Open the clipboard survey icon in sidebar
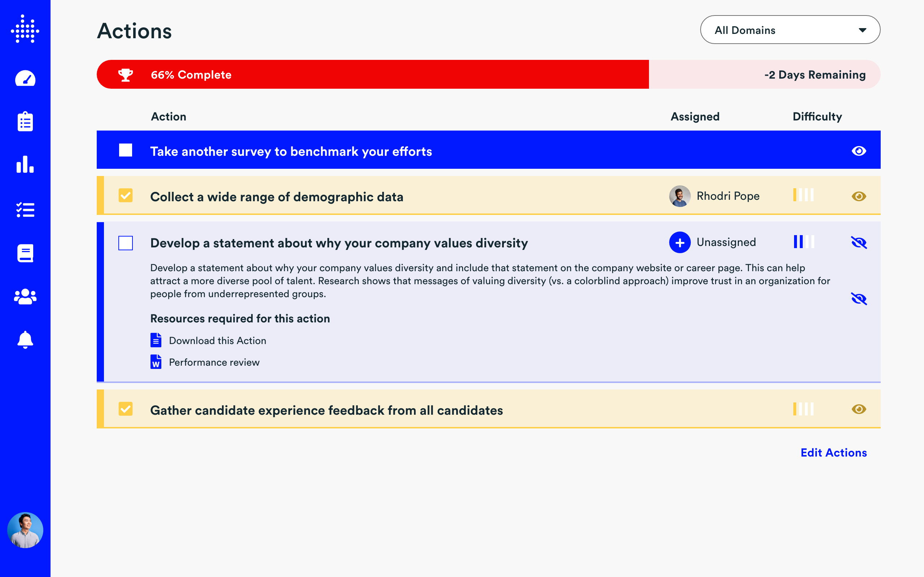 click(25, 122)
